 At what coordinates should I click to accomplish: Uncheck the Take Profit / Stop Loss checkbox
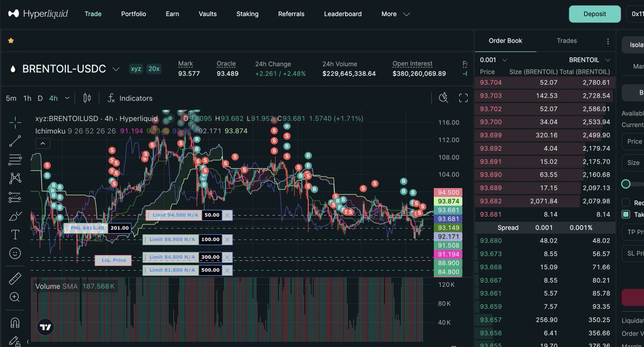point(626,214)
